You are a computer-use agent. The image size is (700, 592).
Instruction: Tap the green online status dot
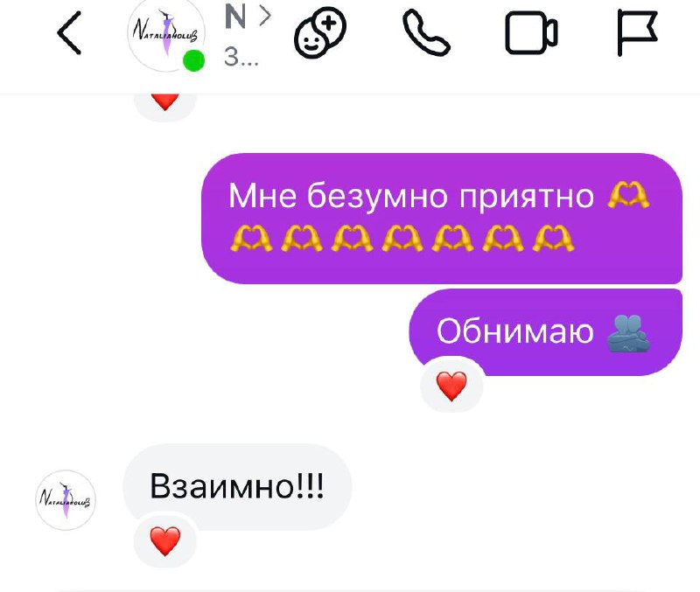click(193, 60)
